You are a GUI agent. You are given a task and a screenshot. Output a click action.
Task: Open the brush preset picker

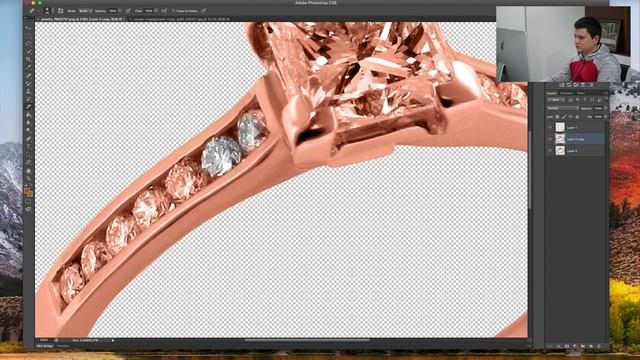click(47, 11)
